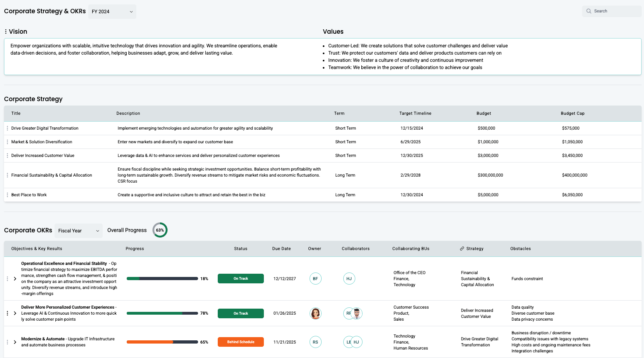The width and height of the screenshot is (644, 358).
Task: Open the row menu for Modernize & Automate objective
Action: point(7,342)
